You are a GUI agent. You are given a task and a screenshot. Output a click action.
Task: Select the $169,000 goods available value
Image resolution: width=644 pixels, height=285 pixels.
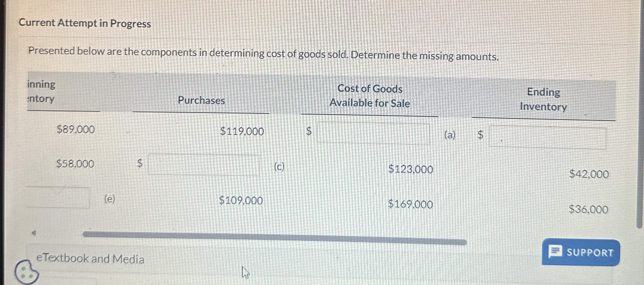(x=410, y=204)
